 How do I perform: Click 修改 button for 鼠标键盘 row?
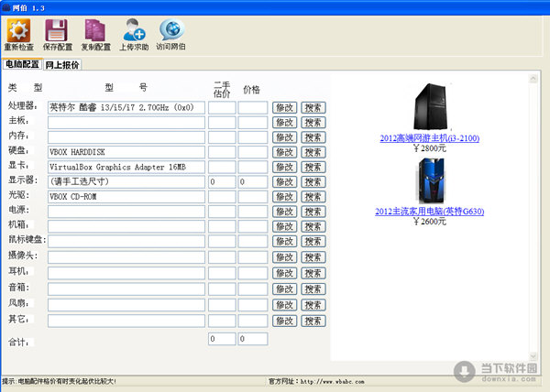coord(285,242)
